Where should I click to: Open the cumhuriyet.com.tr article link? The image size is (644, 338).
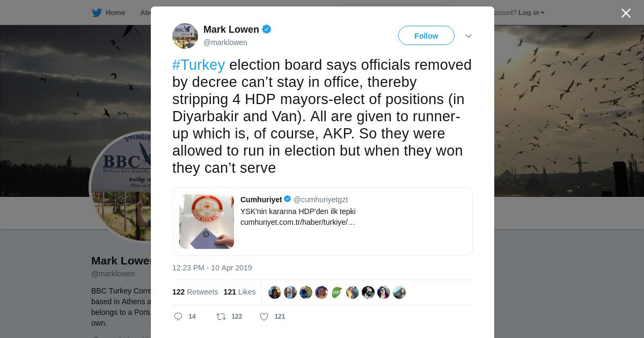click(298, 222)
